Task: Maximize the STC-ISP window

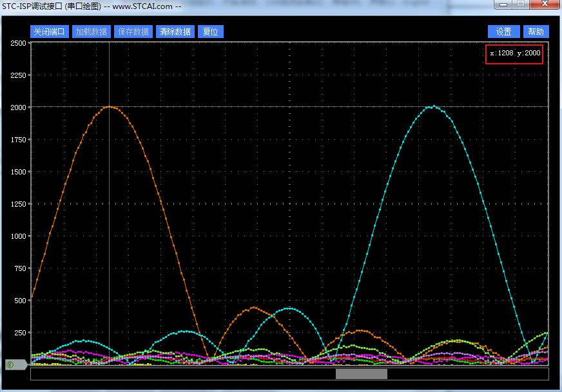Action: [521, 4]
